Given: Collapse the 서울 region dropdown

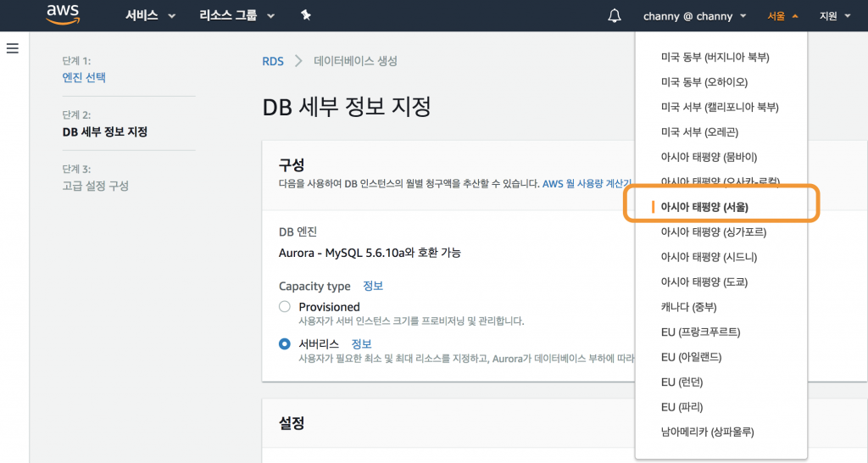Looking at the screenshot, I should tap(782, 17).
